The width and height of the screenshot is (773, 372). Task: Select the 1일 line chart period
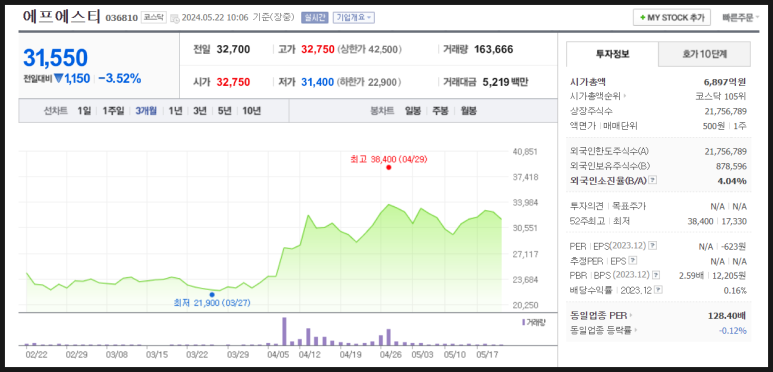point(84,111)
